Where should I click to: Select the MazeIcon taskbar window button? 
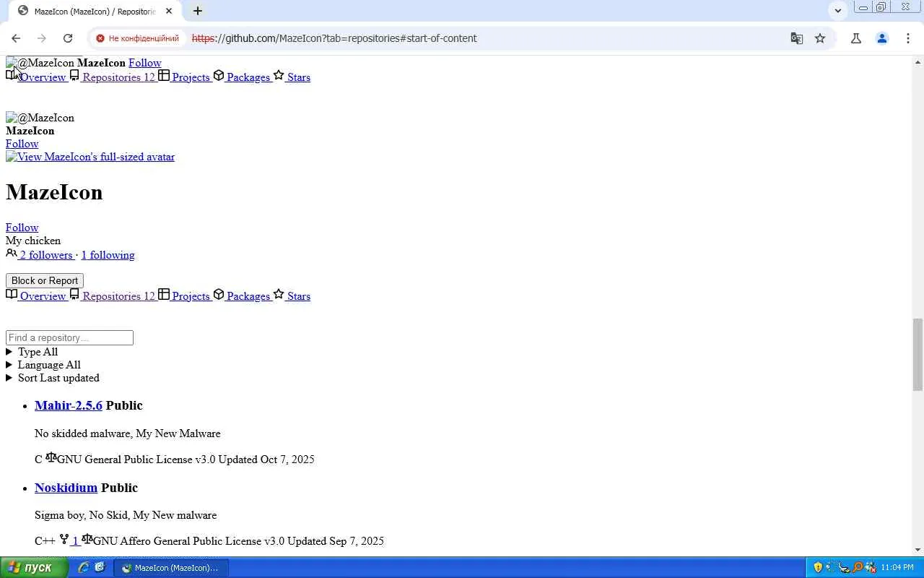coord(171,568)
